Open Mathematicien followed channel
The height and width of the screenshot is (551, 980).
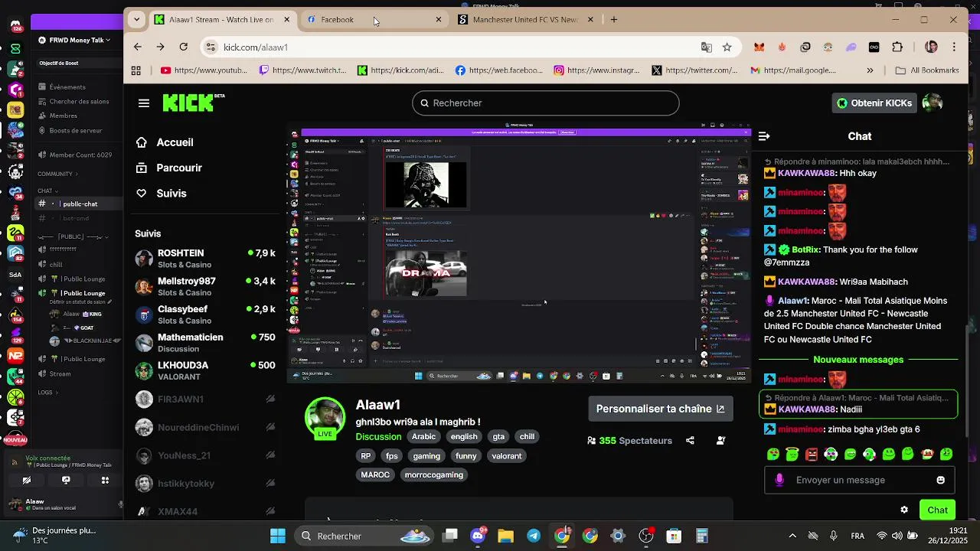(205, 343)
